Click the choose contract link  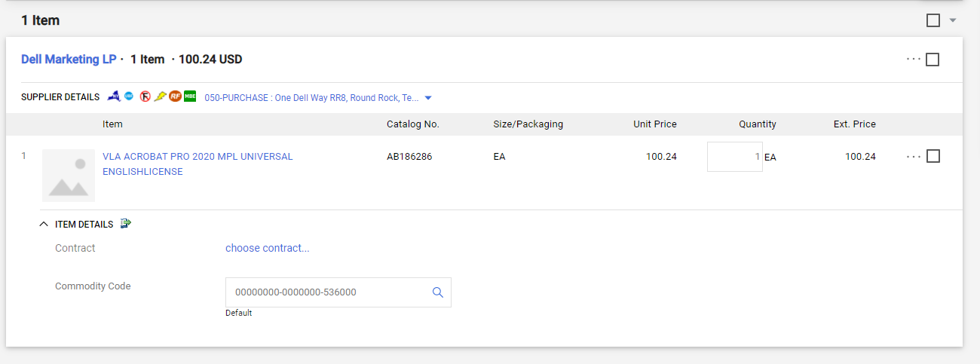pyautogui.click(x=267, y=248)
